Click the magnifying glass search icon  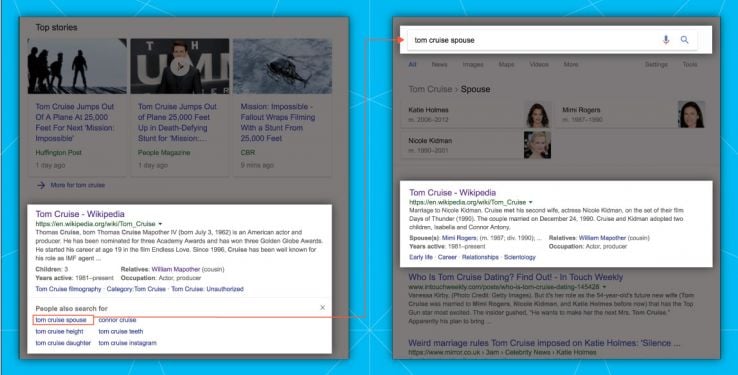[684, 40]
